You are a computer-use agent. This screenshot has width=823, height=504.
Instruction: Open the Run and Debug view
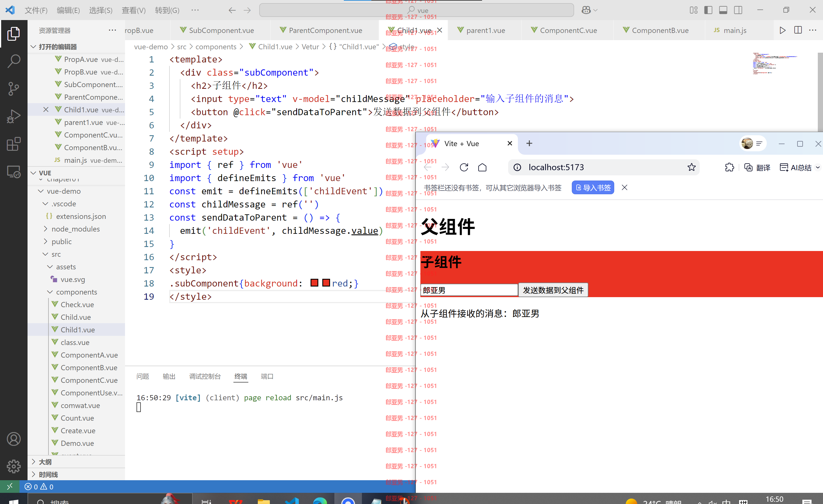(14, 116)
